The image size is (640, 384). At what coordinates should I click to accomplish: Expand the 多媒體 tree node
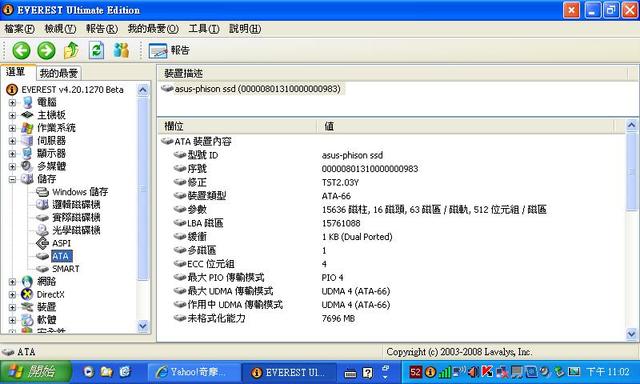pyautogui.click(x=12, y=166)
